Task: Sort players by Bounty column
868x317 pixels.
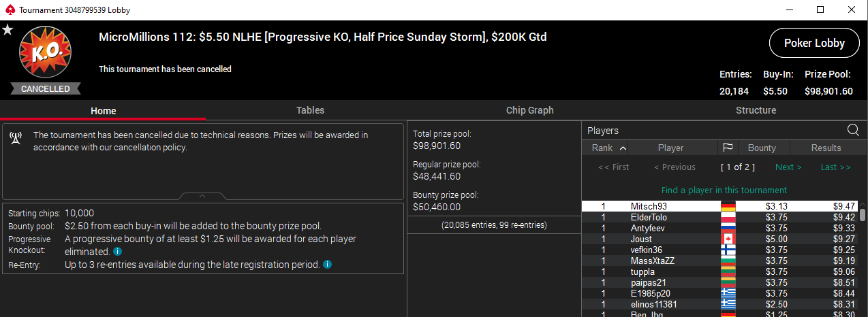Action: [x=762, y=148]
